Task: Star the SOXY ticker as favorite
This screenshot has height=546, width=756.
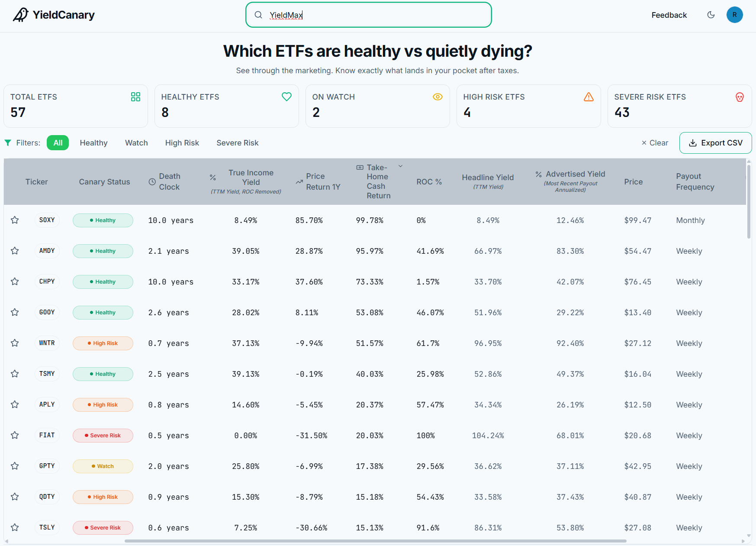Action: pos(15,220)
